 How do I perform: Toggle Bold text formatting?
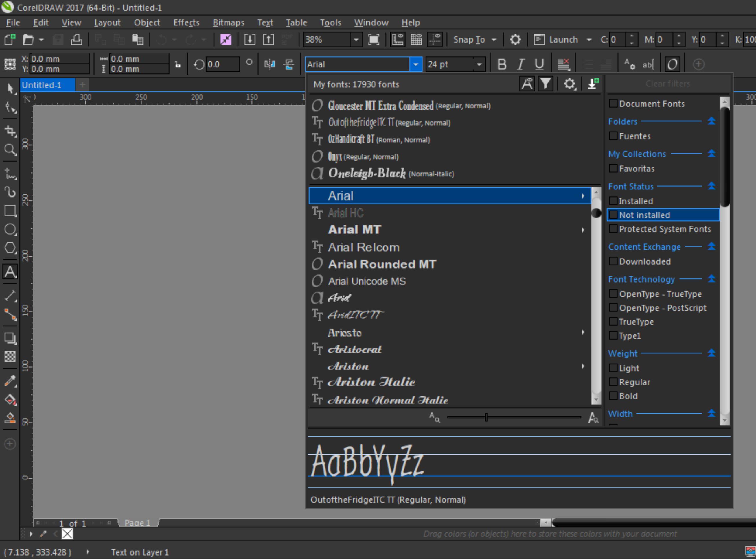point(502,64)
